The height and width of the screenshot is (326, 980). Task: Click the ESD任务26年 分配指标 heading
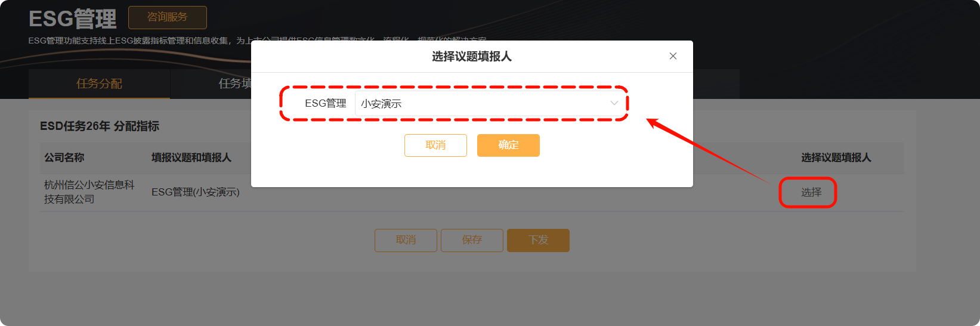coord(100,126)
